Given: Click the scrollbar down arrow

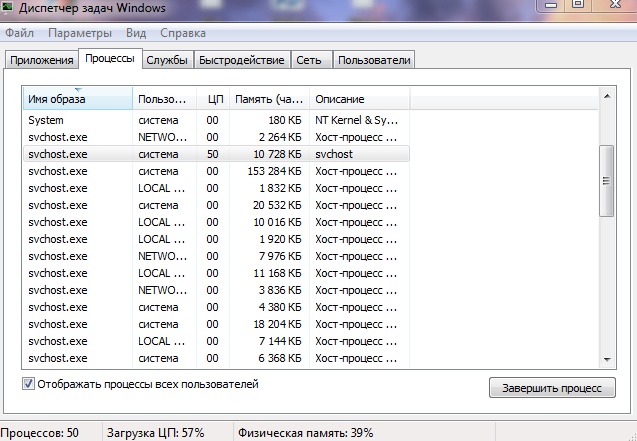Looking at the screenshot, I should (x=607, y=359).
